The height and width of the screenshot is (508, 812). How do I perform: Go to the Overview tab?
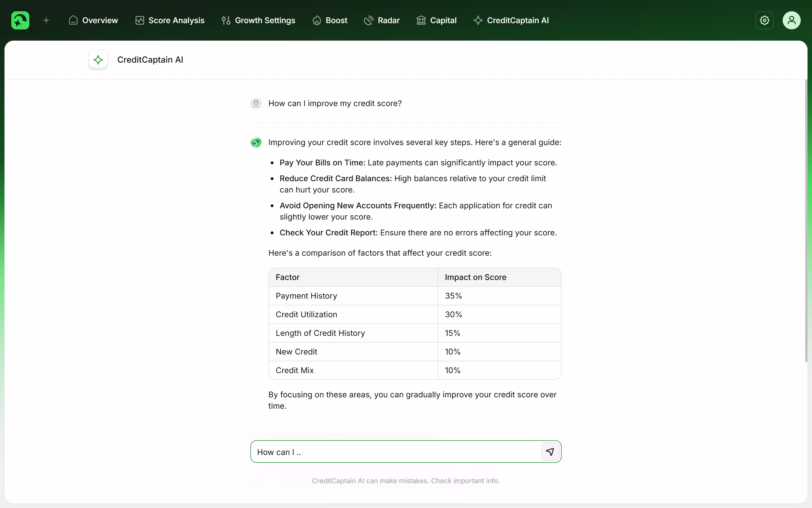93,21
